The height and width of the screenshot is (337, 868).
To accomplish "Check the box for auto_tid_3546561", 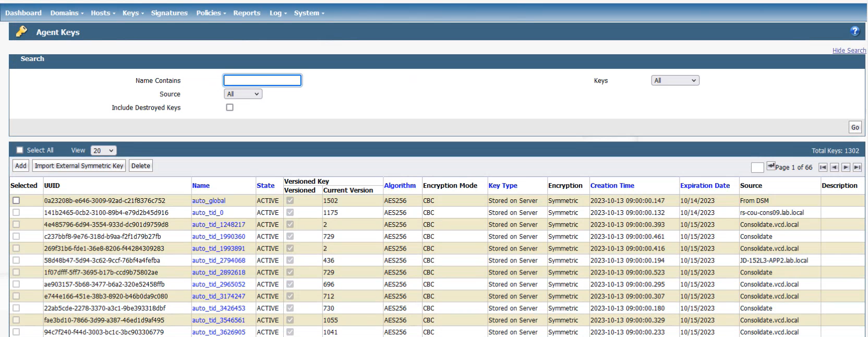I will click(x=16, y=320).
